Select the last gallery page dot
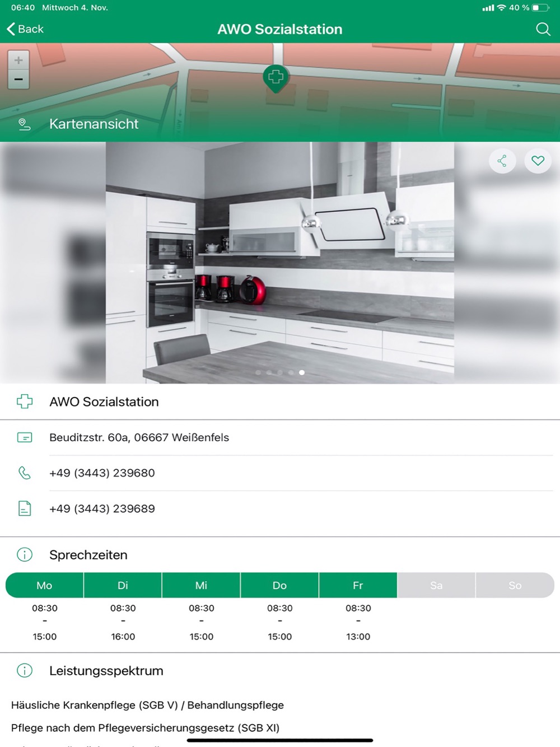The width and height of the screenshot is (560, 747). [302, 372]
